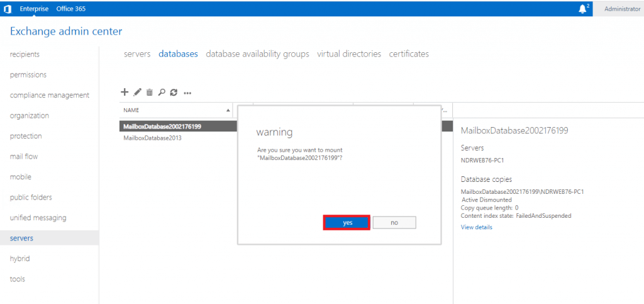Select MailboxDatabase2013 in the list

coord(152,138)
